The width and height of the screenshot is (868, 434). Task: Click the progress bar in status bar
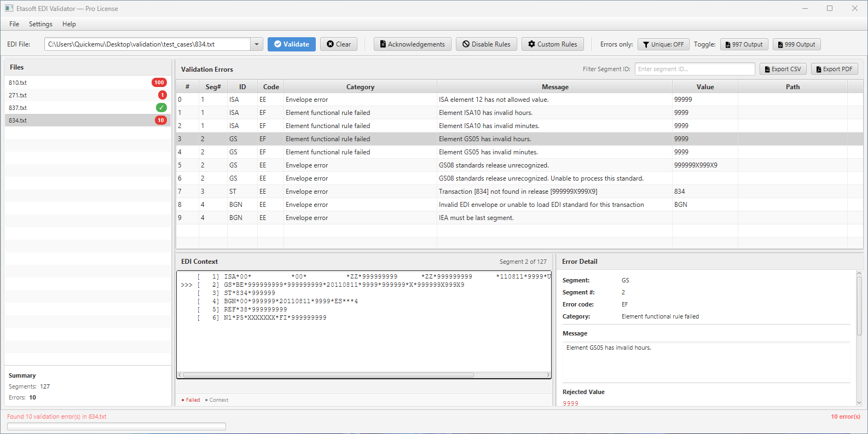click(x=116, y=426)
